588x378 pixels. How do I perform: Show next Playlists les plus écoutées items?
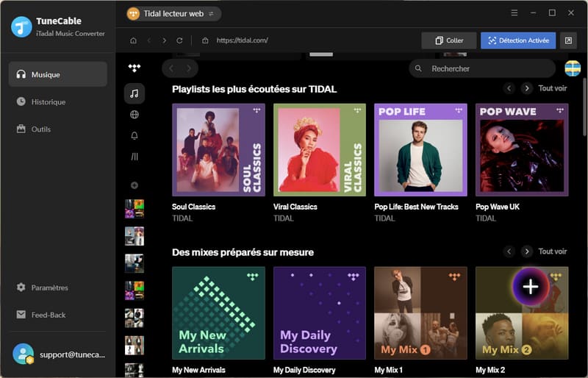(x=527, y=88)
